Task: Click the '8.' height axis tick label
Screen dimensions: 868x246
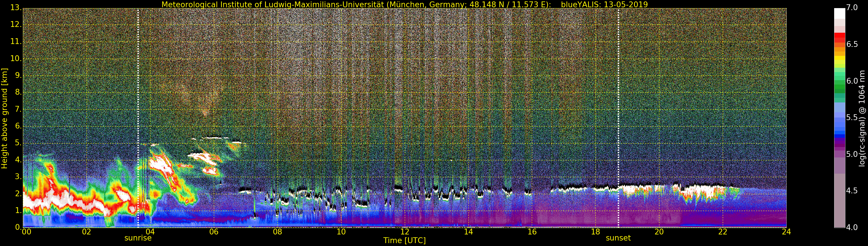Action: point(18,92)
